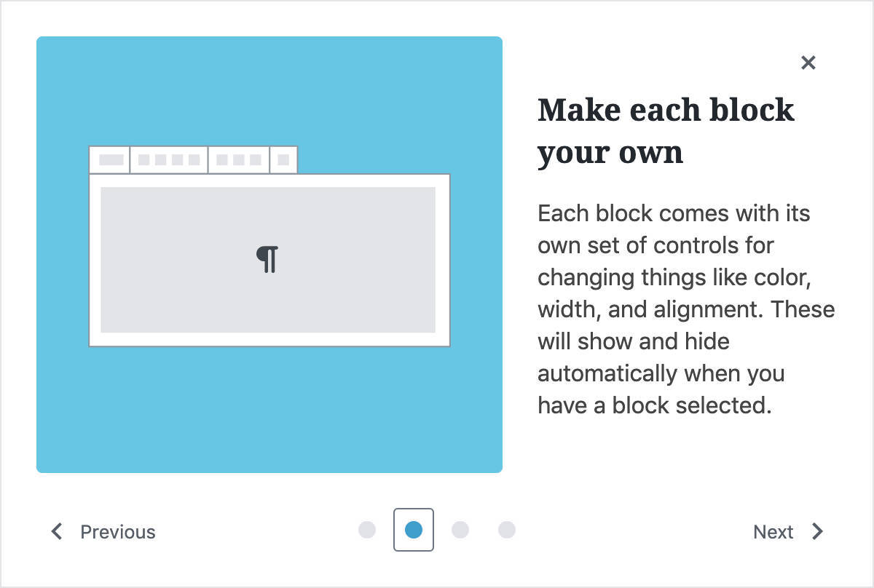Select the first page indicator dot

point(367,530)
